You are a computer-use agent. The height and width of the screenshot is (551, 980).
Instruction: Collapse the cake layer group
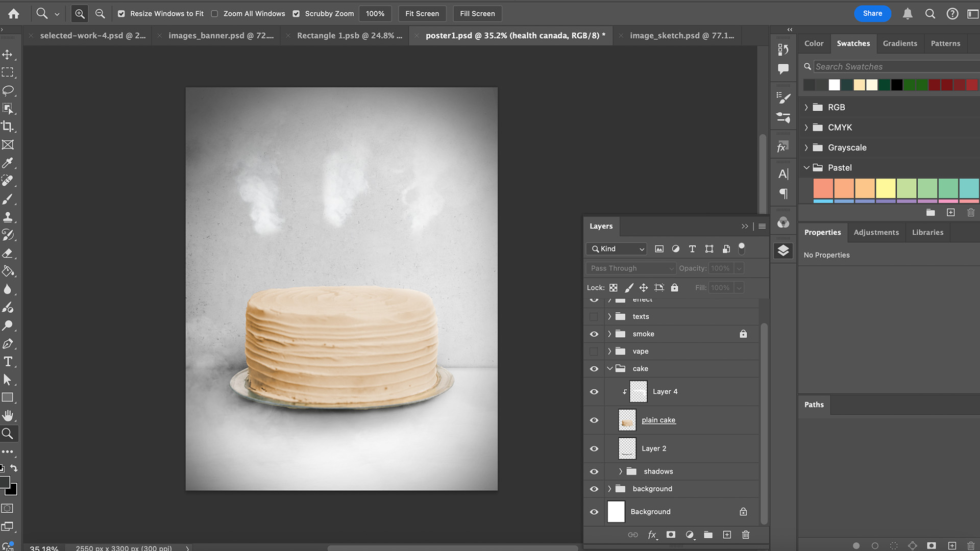pos(609,369)
